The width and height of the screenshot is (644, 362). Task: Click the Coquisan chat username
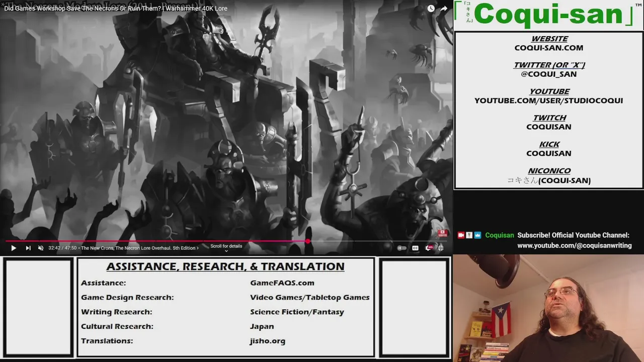(500, 235)
